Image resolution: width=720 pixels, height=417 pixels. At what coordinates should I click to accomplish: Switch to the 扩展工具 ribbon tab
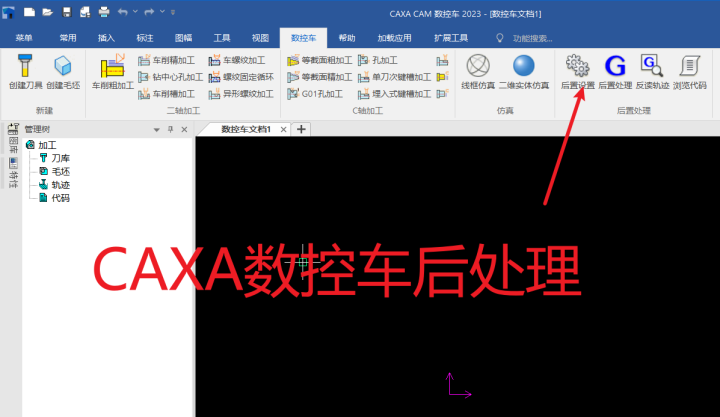pyautogui.click(x=451, y=38)
